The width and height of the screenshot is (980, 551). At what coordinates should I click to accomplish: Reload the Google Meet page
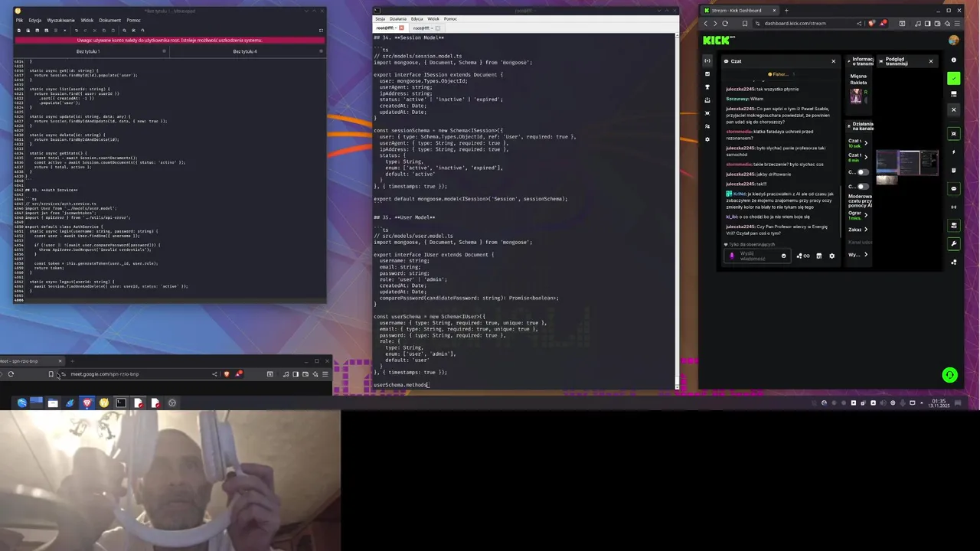(11, 373)
